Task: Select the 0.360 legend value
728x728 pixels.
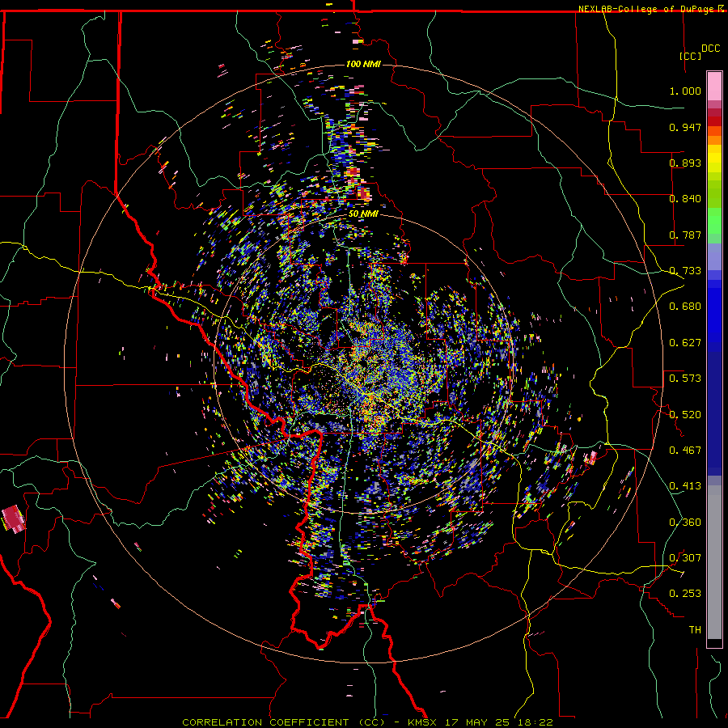Action: [x=685, y=523]
